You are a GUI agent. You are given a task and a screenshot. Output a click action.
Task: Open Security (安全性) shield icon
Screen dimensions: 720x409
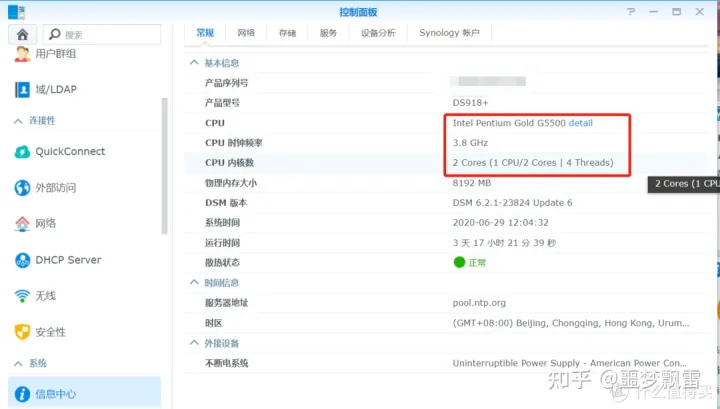[x=22, y=331]
